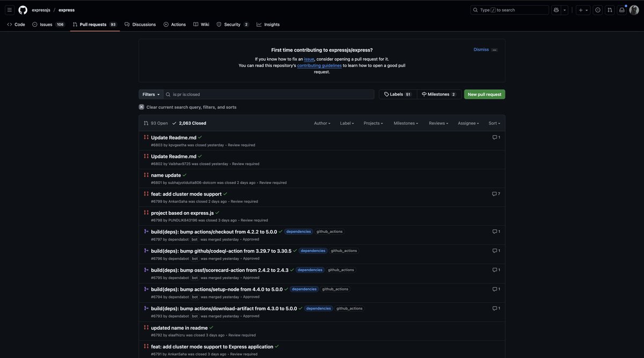Click Approved status on PR #6796

click(251, 258)
